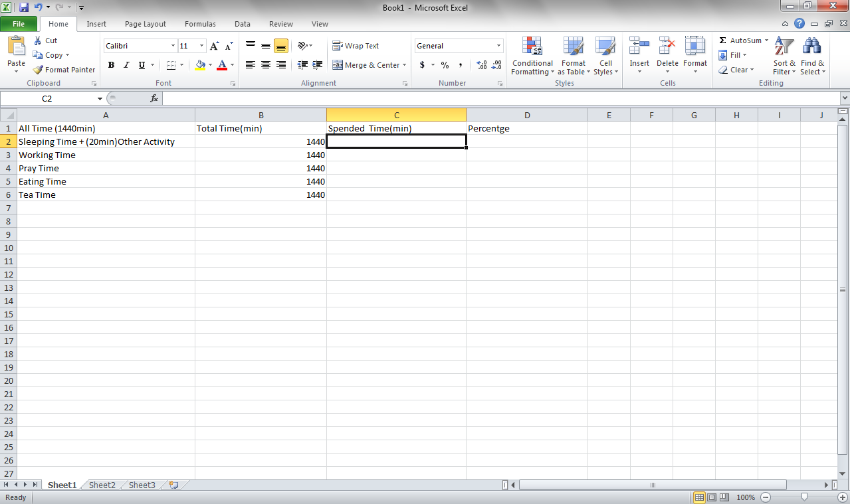This screenshot has width=850, height=504.
Task: Click the Merge & Center button
Action: pos(365,65)
